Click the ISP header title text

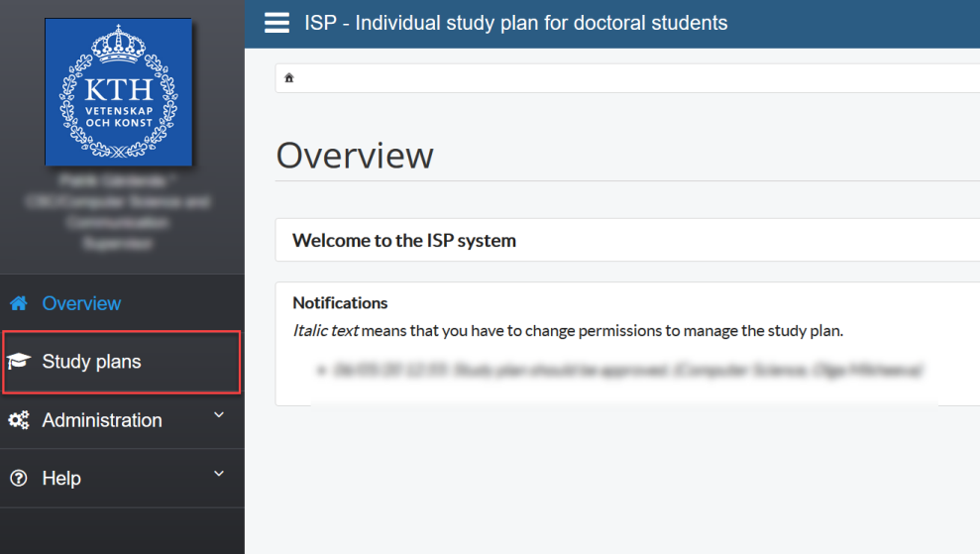(x=515, y=23)
